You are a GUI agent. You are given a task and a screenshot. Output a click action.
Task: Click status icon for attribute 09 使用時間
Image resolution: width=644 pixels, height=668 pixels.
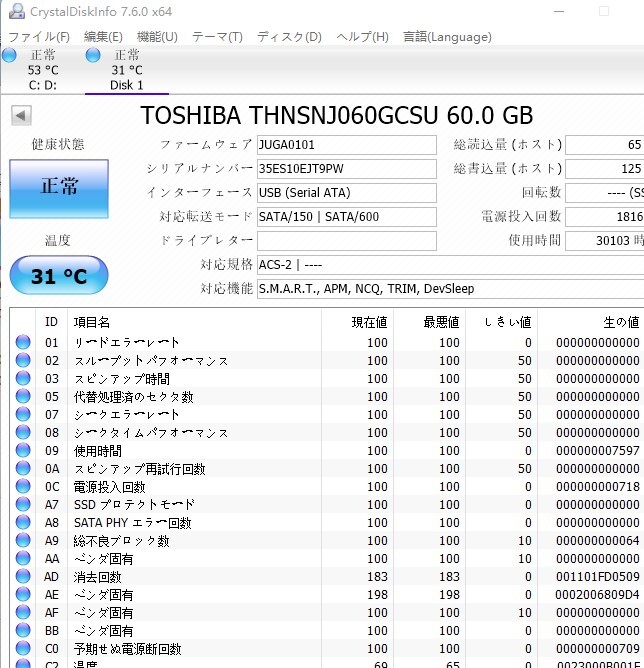[23, 450]
